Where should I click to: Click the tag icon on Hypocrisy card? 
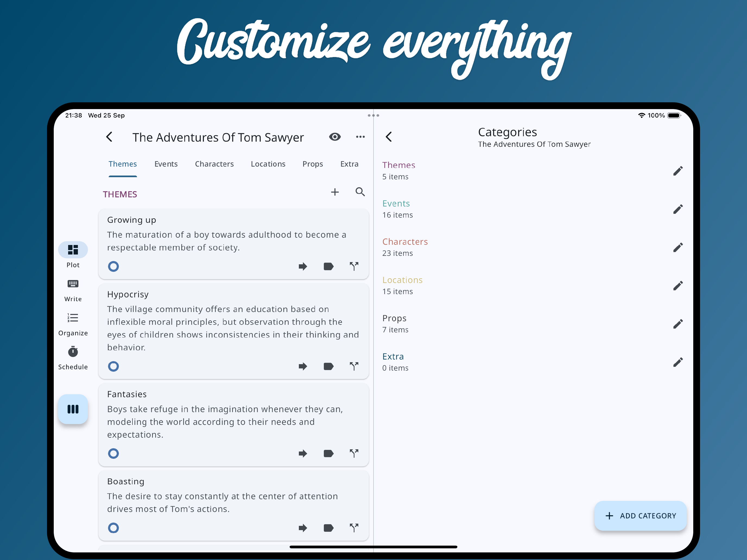329,366
